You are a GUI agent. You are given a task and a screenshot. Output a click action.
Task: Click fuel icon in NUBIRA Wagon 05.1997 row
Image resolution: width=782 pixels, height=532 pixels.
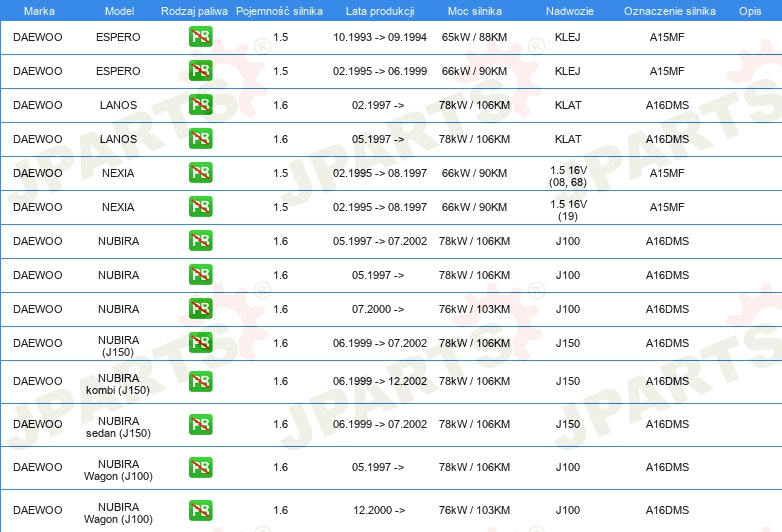(x=200, y=467)
